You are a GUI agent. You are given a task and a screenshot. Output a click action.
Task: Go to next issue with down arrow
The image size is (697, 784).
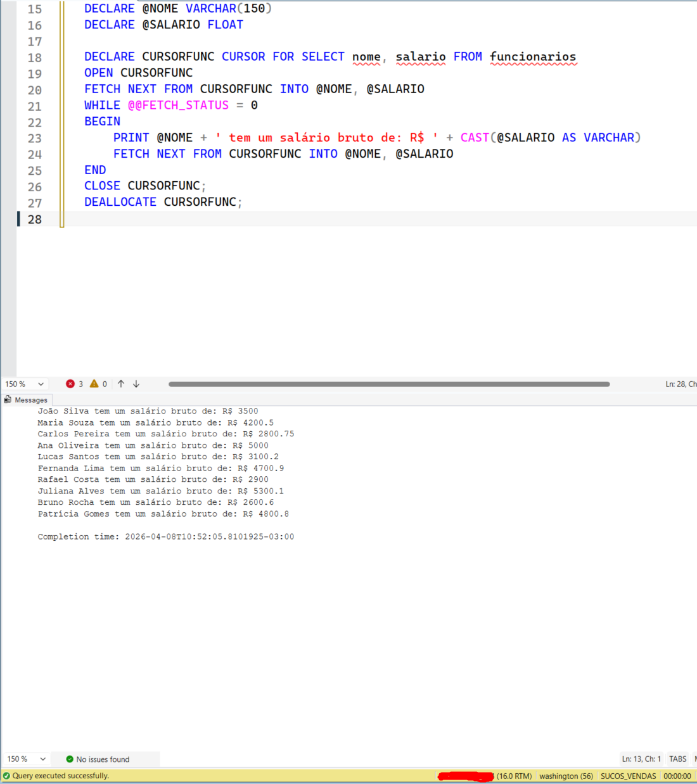pyautogui.click(x=136, y=384)
